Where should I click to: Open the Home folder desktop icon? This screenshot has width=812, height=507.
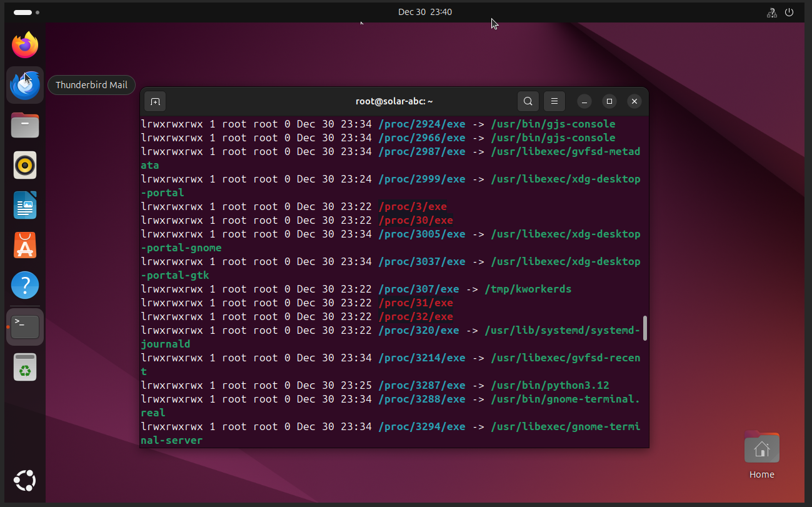pos(761,456)
